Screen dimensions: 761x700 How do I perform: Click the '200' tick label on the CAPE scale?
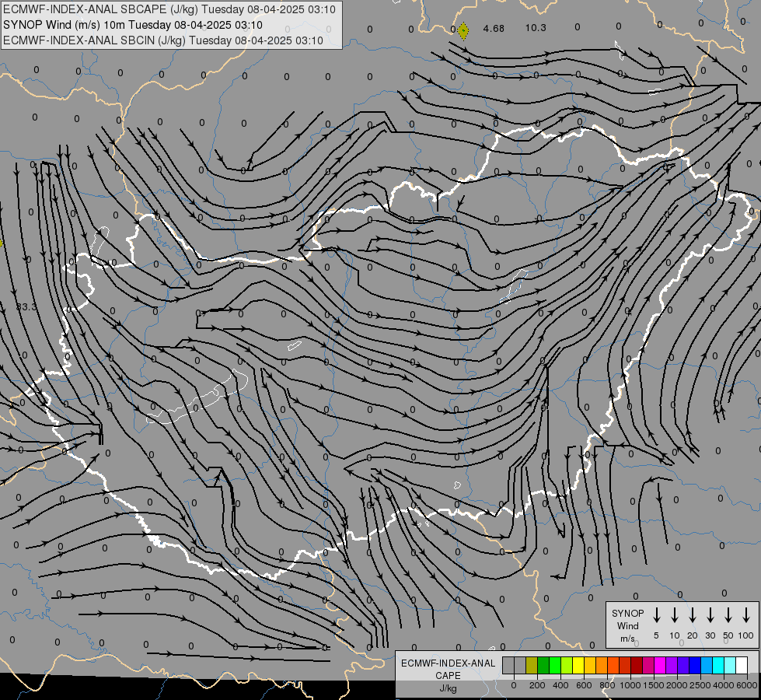(x=537, y=685)
